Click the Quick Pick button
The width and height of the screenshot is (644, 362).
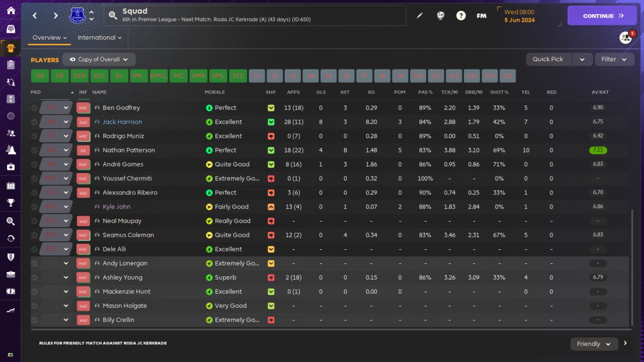(548, 59)
